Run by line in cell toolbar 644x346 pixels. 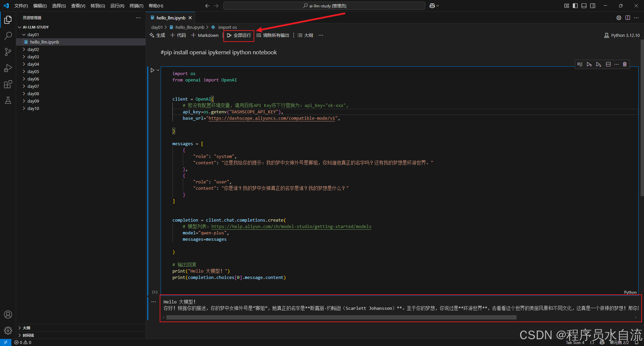(x=580, y=64)
